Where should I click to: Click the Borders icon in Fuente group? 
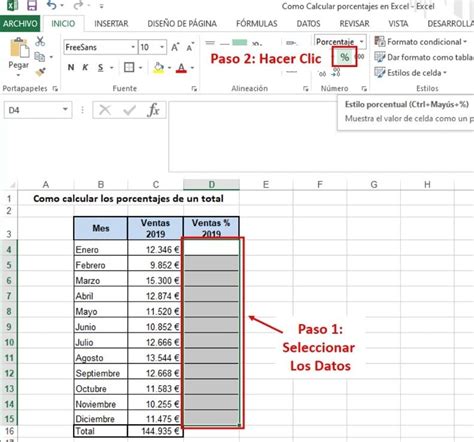point(129,67)
